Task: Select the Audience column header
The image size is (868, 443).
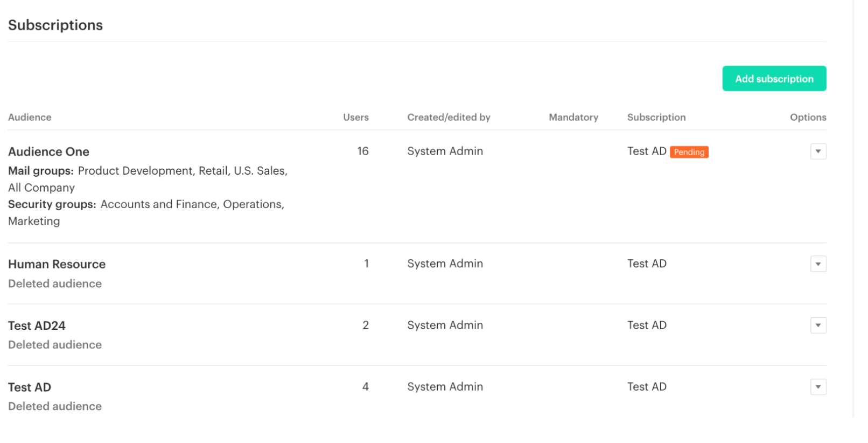Action: pos(30,117)
